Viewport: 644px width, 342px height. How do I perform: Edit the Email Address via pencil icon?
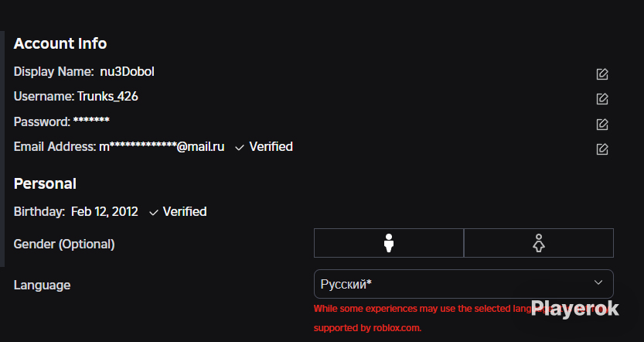coord(602,149)
